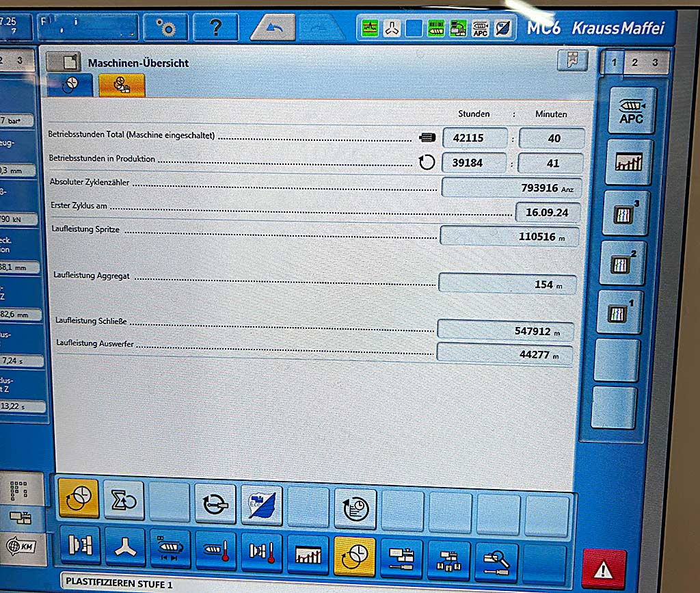Click the production minutes field showing 41
Screen dimensions: 700x593
(x=550, y=163)
